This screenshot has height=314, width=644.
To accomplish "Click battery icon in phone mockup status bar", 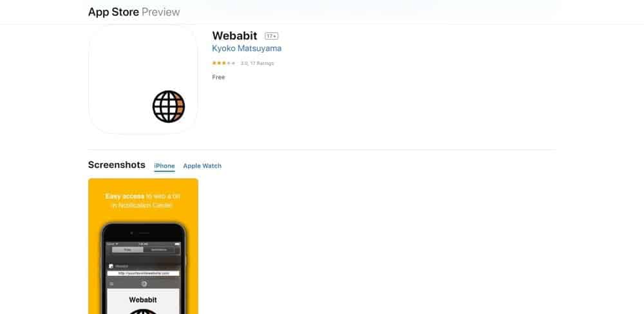I will tap(177, 244).
